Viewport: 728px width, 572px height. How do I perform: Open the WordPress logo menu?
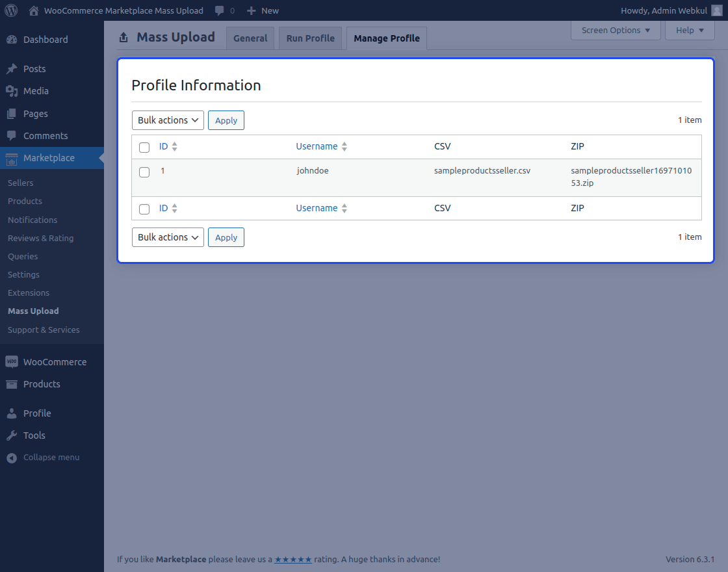point(10,10)
